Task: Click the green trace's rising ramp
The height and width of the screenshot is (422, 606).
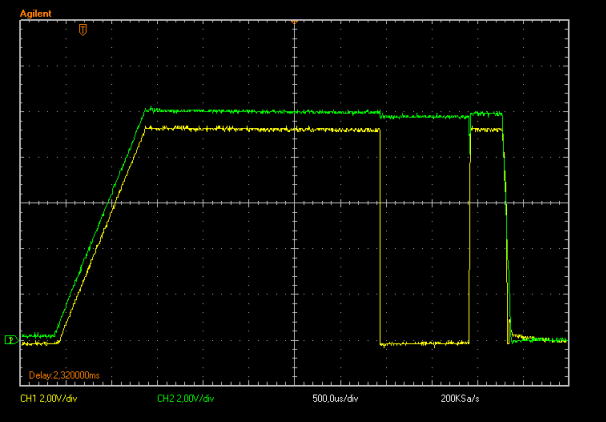Action: click(x=100, y=220)
